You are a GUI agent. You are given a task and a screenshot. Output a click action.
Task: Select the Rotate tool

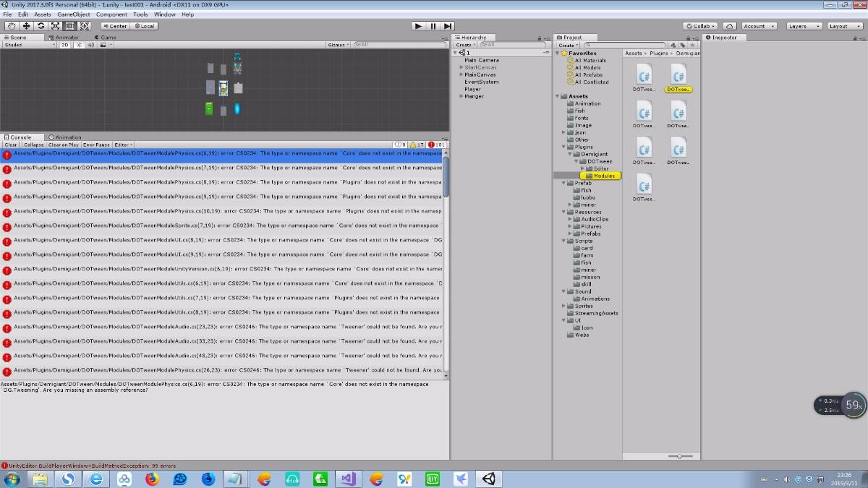[x=41, y=26]
